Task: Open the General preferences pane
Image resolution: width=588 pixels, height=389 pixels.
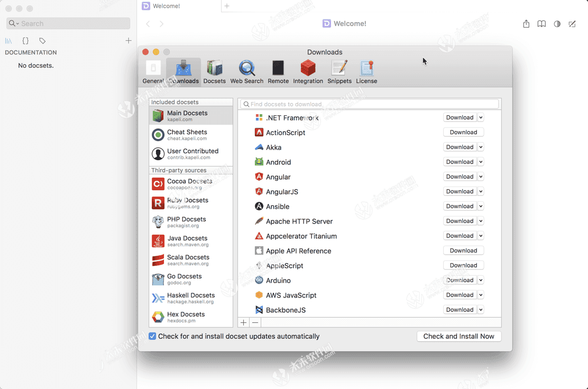Action: point(153,71)
